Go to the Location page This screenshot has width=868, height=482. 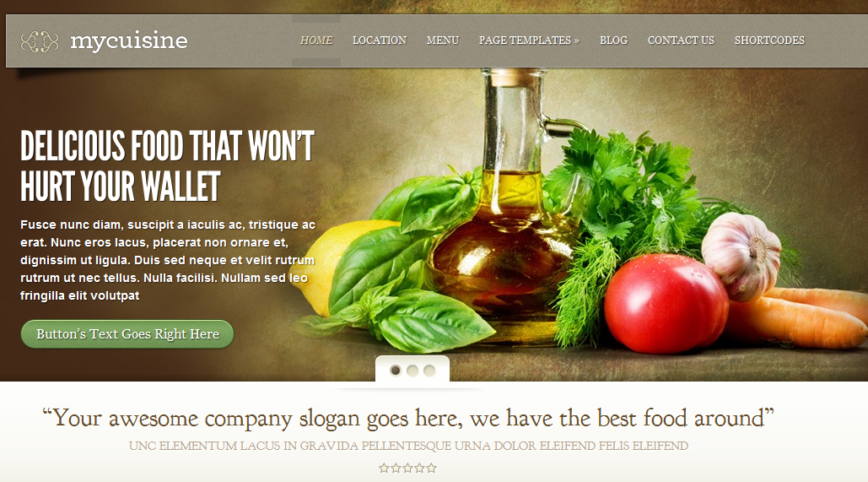380,41
